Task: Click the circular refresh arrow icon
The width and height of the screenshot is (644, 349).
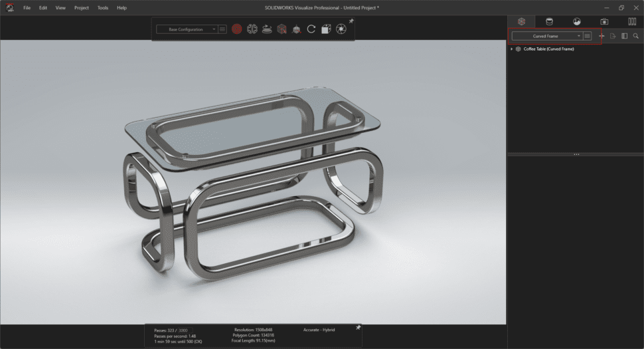Action: pyautogui.click(x=311, y=29)
